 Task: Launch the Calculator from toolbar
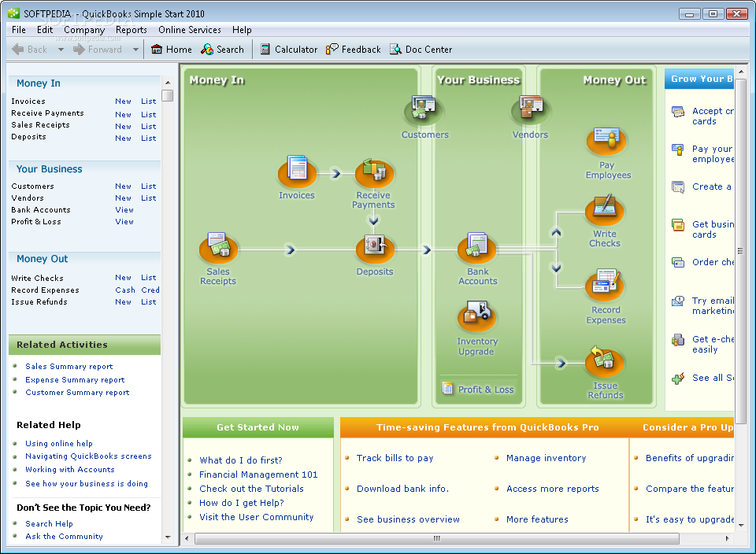(x=288, y=49)
